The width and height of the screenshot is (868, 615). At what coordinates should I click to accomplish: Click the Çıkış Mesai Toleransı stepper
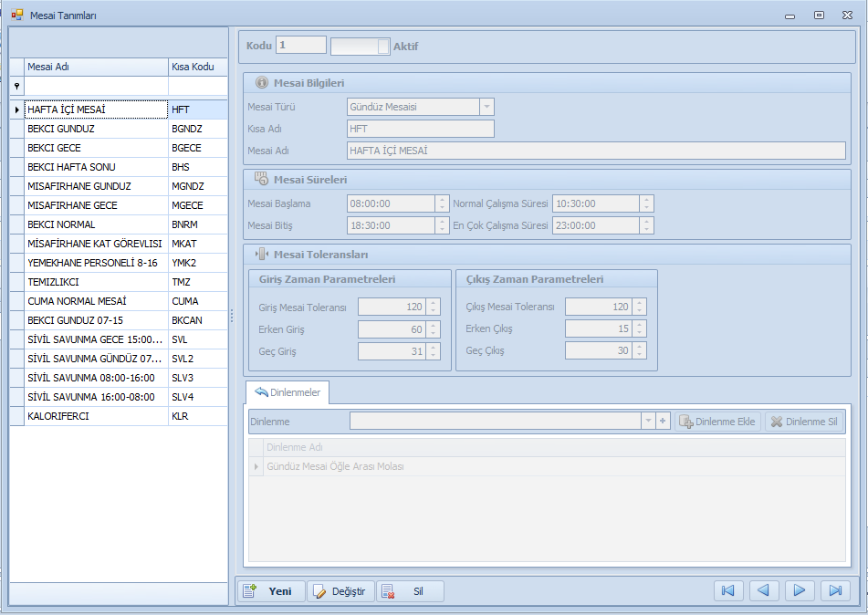[x=640, y=307]
